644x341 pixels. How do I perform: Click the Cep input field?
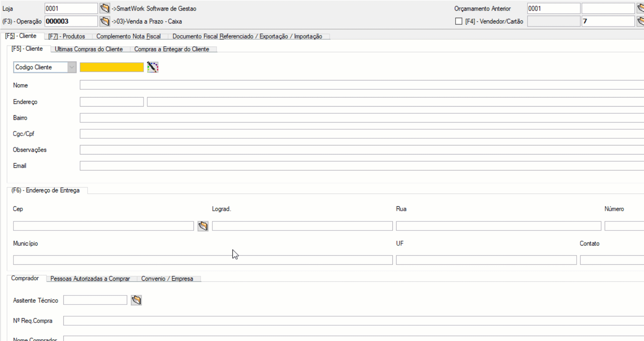tap(103, 226)
